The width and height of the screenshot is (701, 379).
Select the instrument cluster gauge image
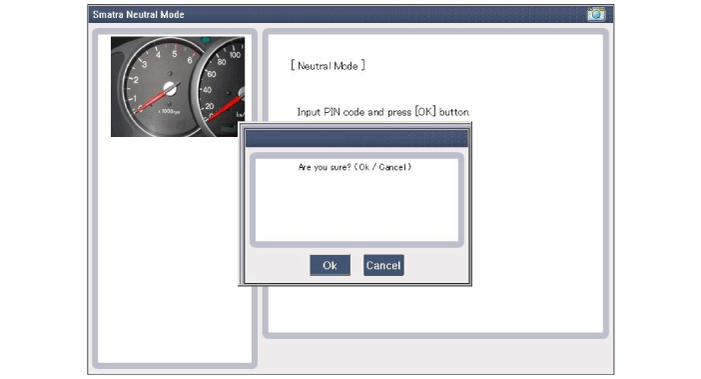pos(177,87)
